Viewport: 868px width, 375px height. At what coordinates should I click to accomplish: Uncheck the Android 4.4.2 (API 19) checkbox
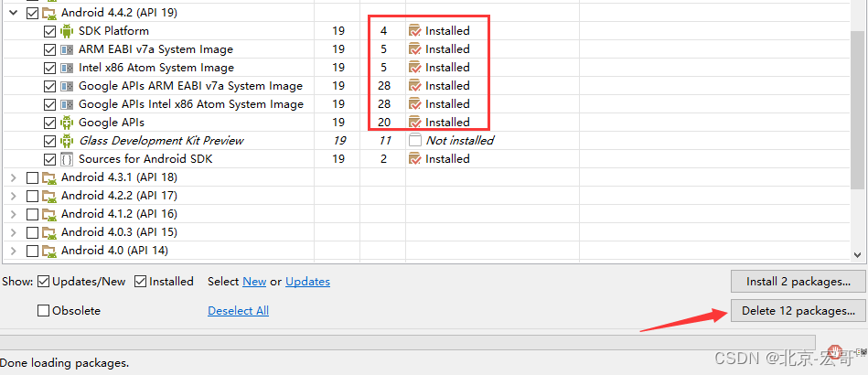pyautogui.click(x=32, y=13)
